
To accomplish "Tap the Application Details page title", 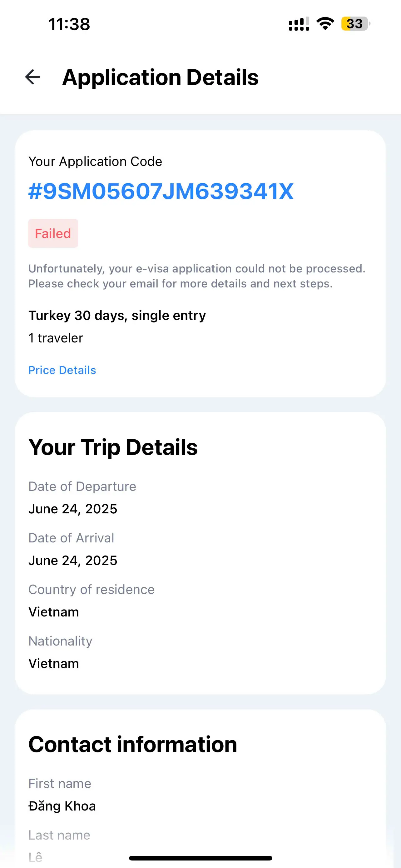I will [x=160, y=77].
